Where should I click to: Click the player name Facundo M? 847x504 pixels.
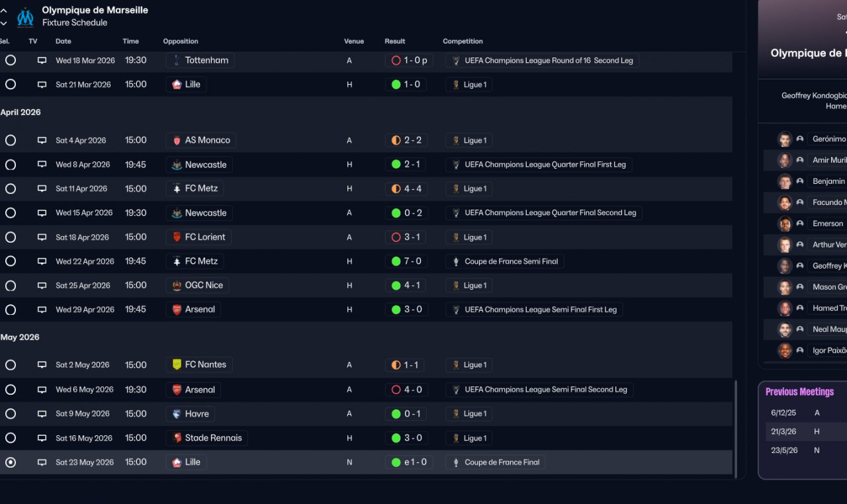tap(829, 202)
